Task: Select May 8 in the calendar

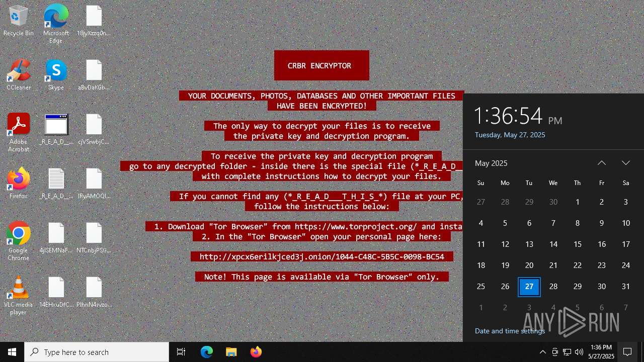Action: 578,223
